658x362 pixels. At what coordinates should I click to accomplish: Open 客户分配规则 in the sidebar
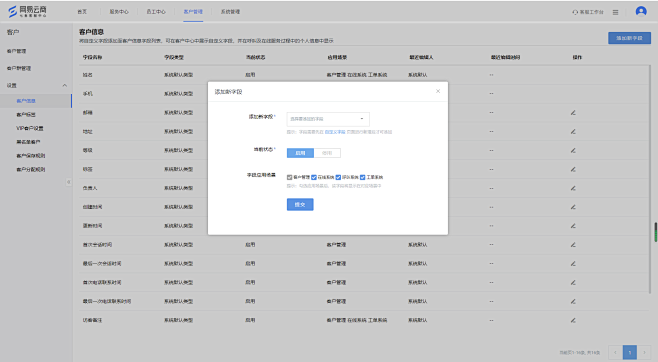point(31,169)
